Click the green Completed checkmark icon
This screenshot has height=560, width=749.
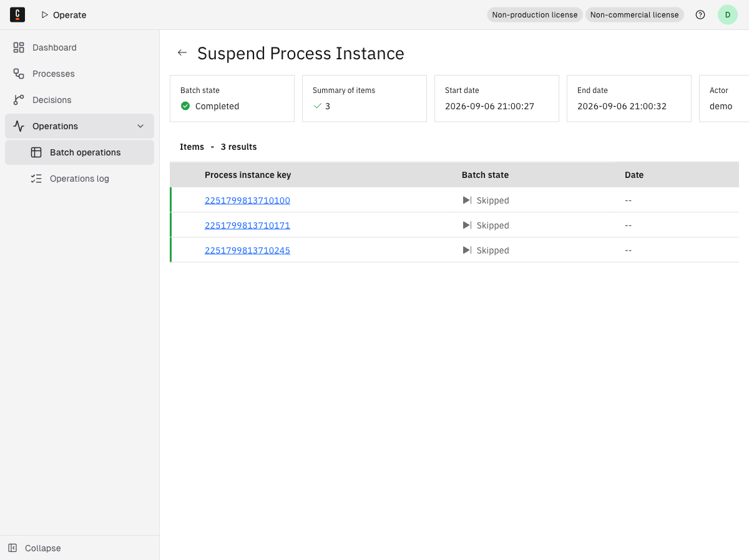coord(185,106)
